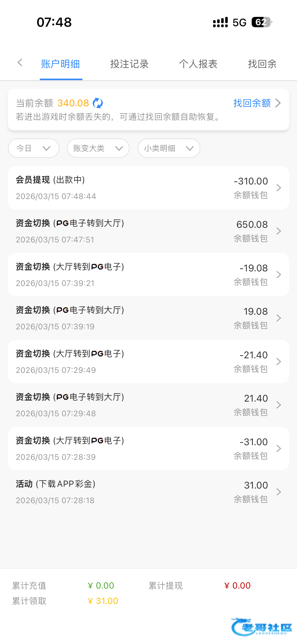Image resolution: width=297 pixels, height=644 pixels.
Task: Switch to the 个人报表 tab
Action: tap(198, 64)
